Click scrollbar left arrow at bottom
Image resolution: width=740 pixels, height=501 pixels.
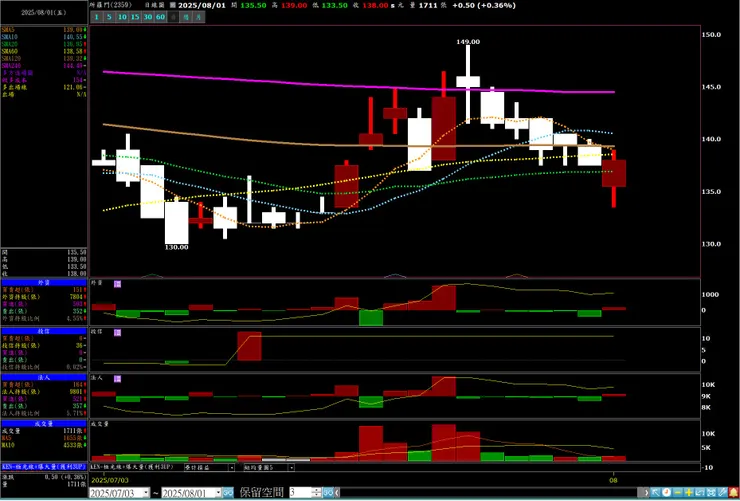point(336,493)
